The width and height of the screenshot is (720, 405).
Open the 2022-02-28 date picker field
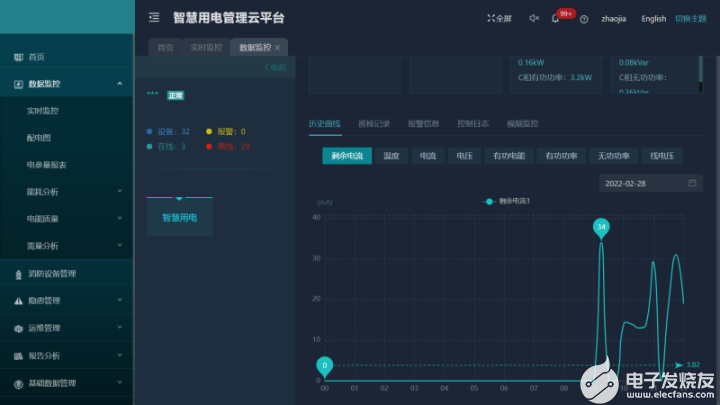pyautogui.click(x=651, y=183)
